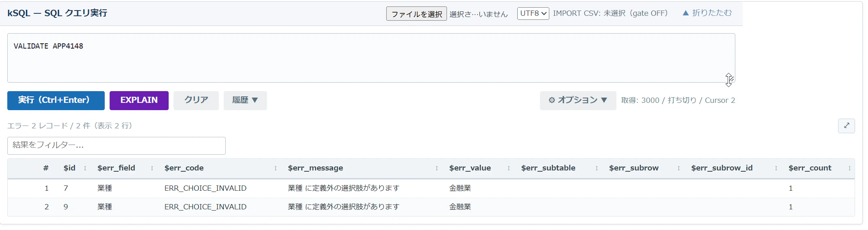868x230 pixels.
Task: Click the $err_code column header label
Action: 184,168
